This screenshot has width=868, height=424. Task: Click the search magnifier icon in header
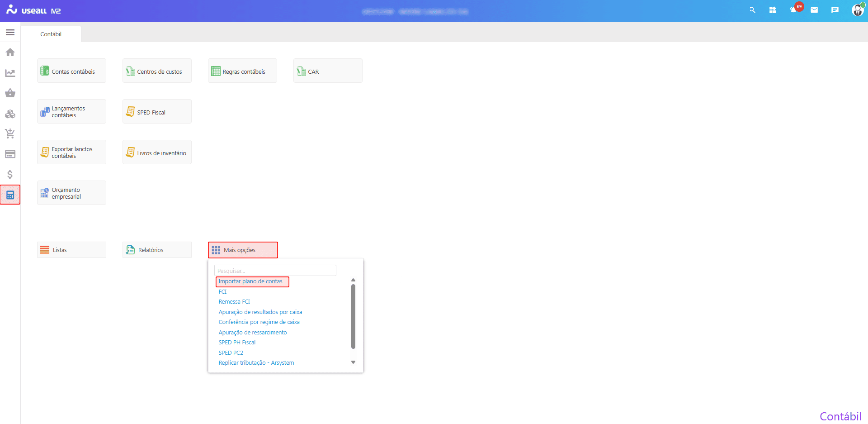752,10
